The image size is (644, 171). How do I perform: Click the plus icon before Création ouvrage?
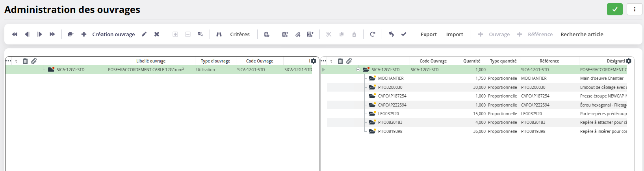pyautogui.click(x=84, y=34)
